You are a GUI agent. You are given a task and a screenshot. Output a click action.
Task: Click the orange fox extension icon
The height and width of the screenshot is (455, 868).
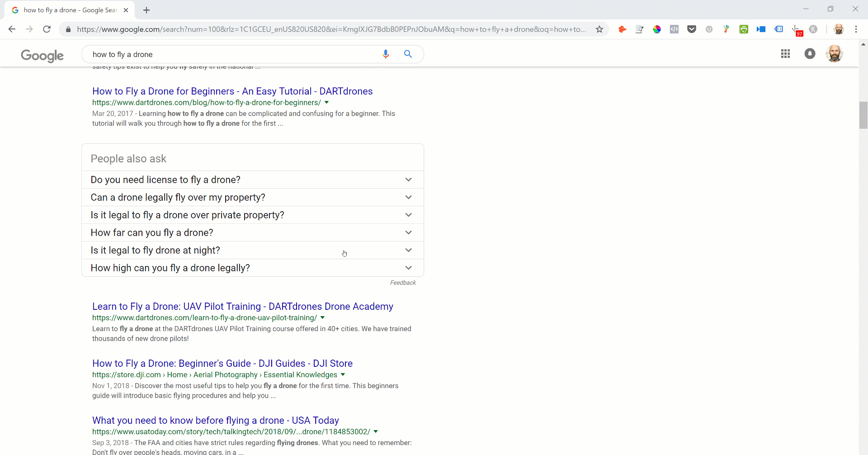[x=622, y=29]
